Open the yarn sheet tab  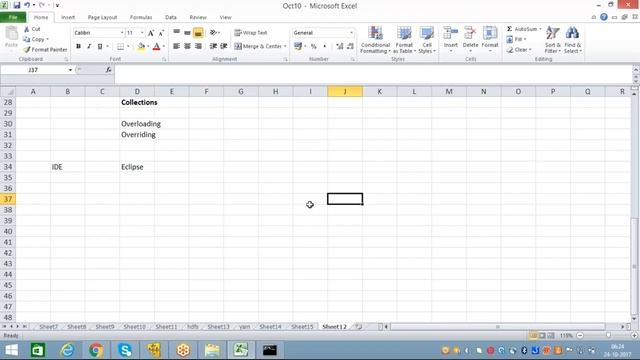tap(244, 327)
